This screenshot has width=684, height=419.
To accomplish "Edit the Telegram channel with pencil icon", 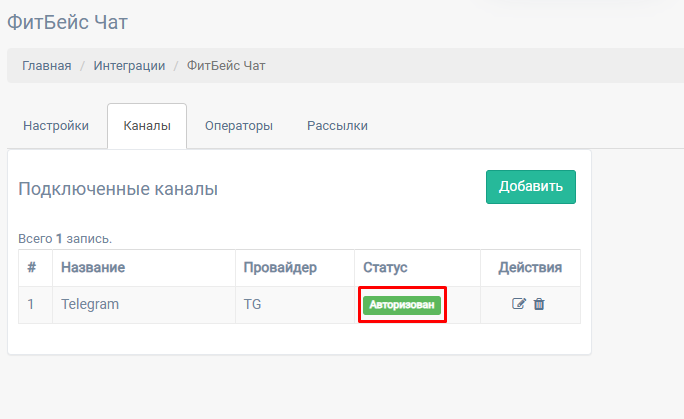I will (519, 304).
